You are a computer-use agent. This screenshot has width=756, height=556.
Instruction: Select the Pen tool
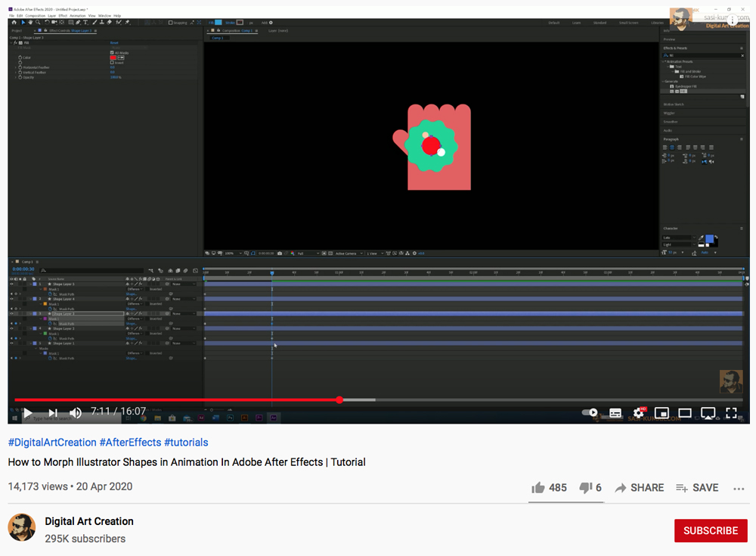(x=78, y=23)
